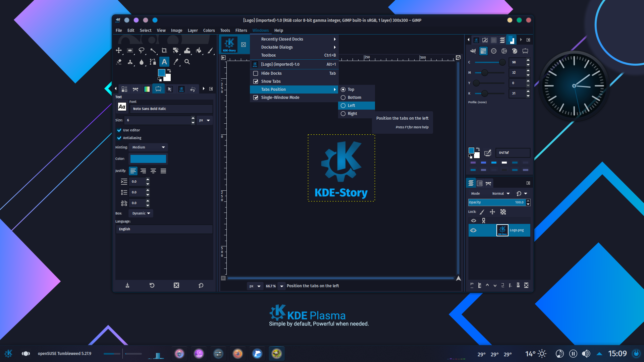Screen dimensions: 644x362
Task: Set justify to centered
Action: pyautogui.click(x=153, y=171)
